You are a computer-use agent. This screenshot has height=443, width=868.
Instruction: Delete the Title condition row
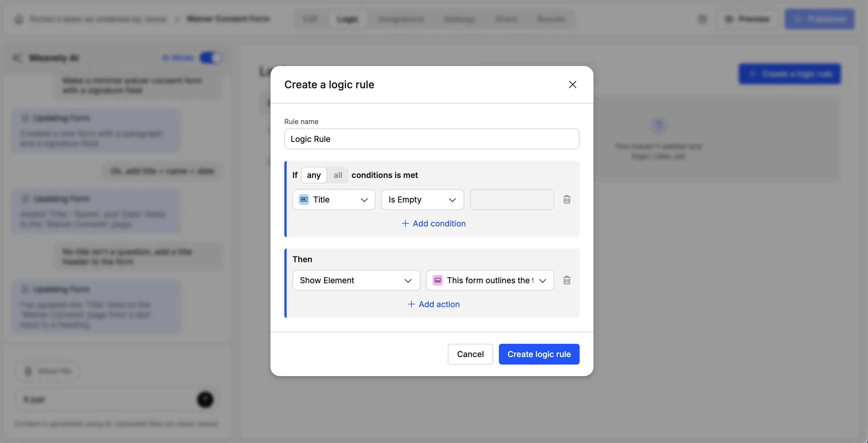pos(566,199)
